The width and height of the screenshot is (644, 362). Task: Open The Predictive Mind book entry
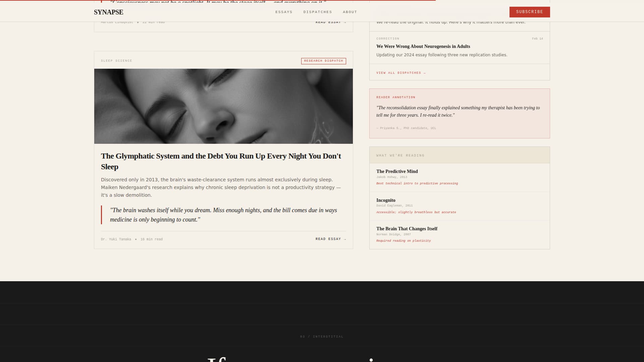click(397, 172)
